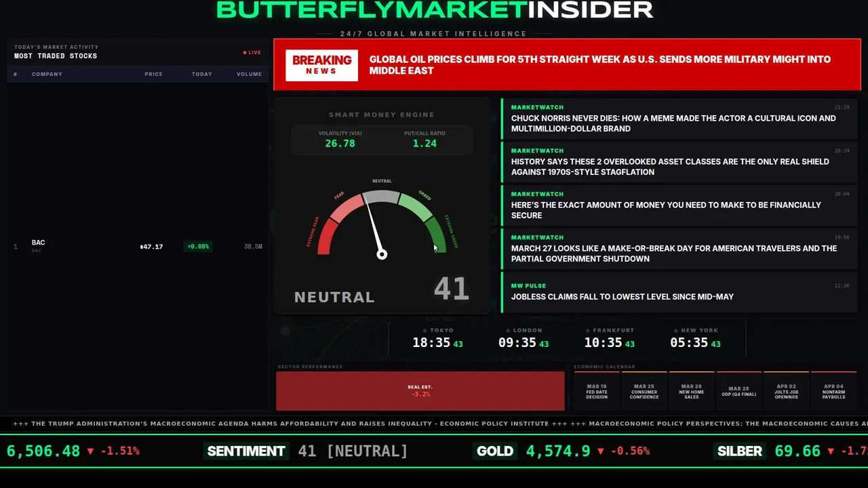This screenshot has height=488, width=868.
Task: Open the oil prices breaking news headline
Action: [600, 65]
